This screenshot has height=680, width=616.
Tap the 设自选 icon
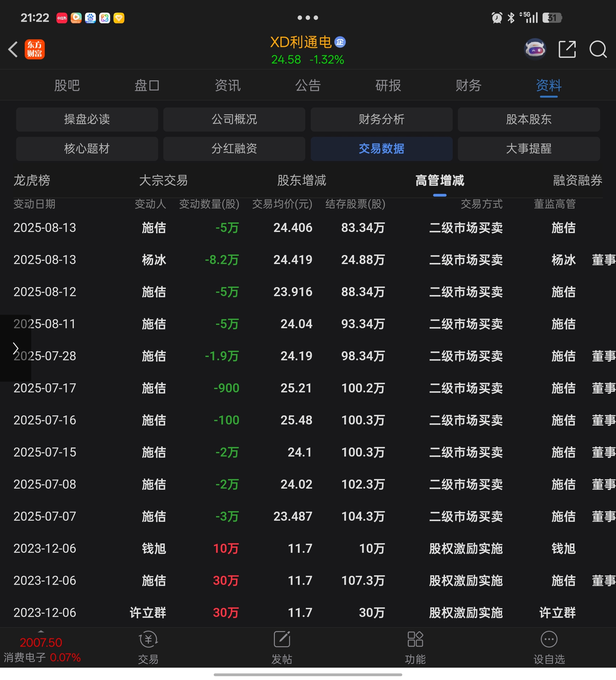(549, 639)
